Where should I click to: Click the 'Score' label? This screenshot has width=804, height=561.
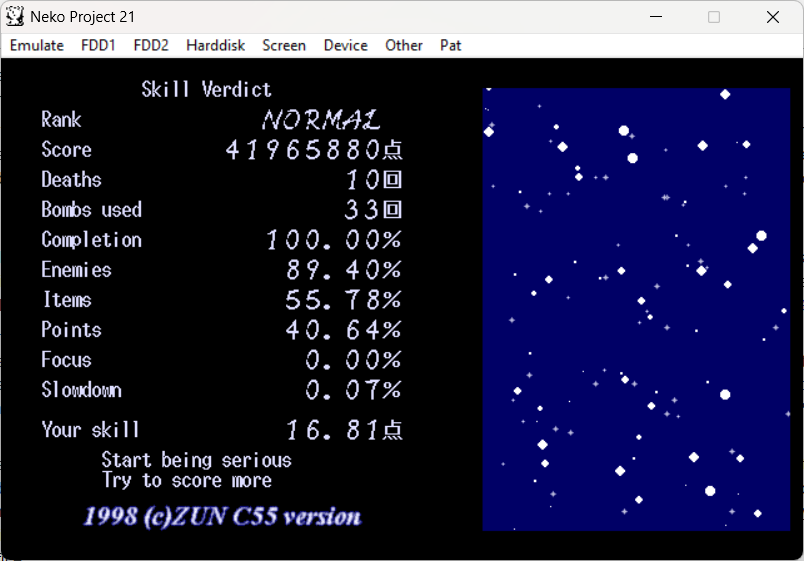pos(66,149)
